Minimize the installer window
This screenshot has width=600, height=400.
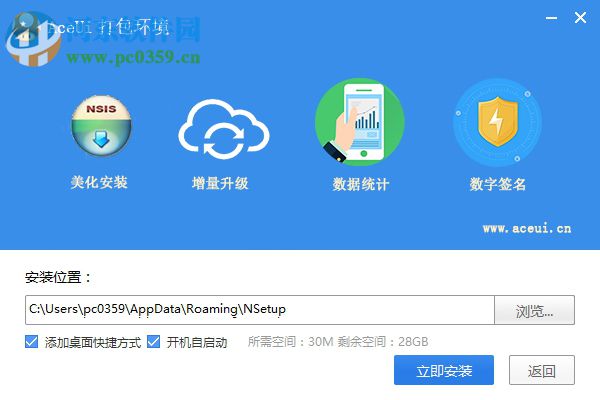551,18
